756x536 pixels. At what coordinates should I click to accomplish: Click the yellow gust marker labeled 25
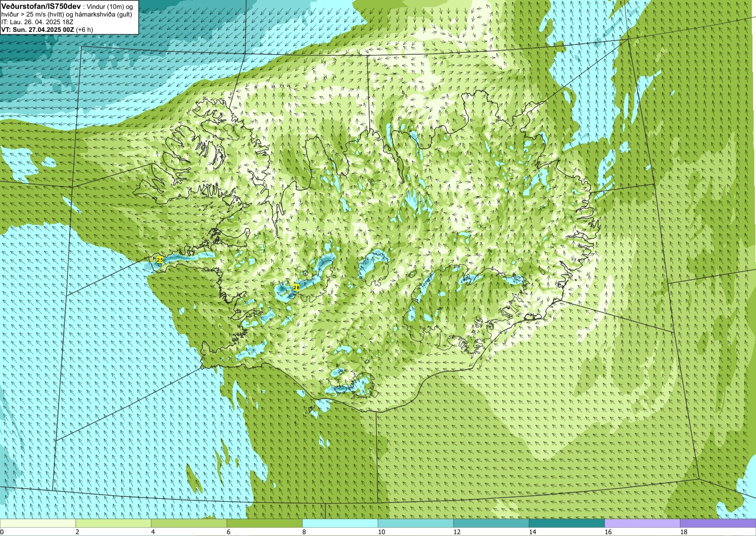(x=159, y=260)
